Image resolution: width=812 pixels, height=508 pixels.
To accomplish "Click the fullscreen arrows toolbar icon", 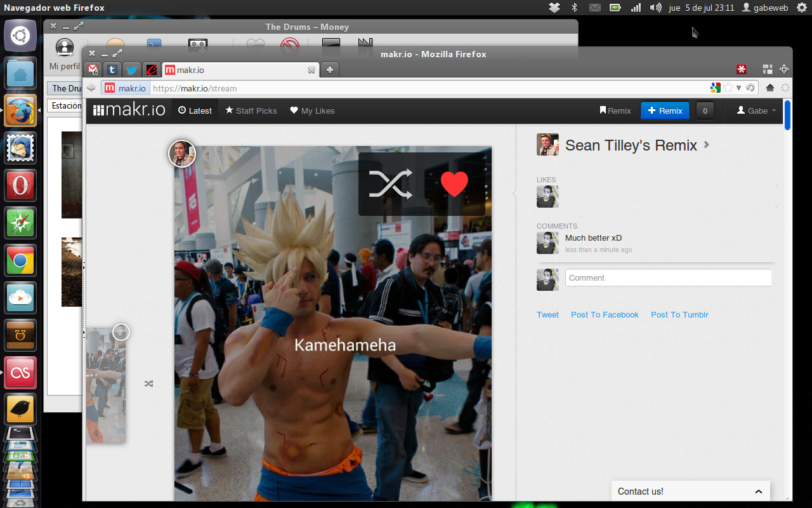I will coord(784,69).
